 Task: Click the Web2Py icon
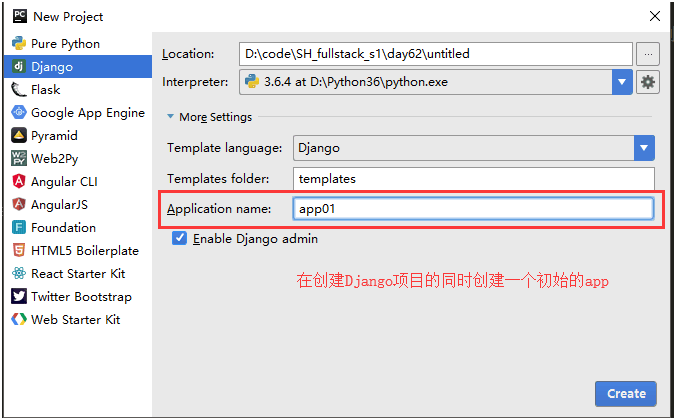pos(19,159)
